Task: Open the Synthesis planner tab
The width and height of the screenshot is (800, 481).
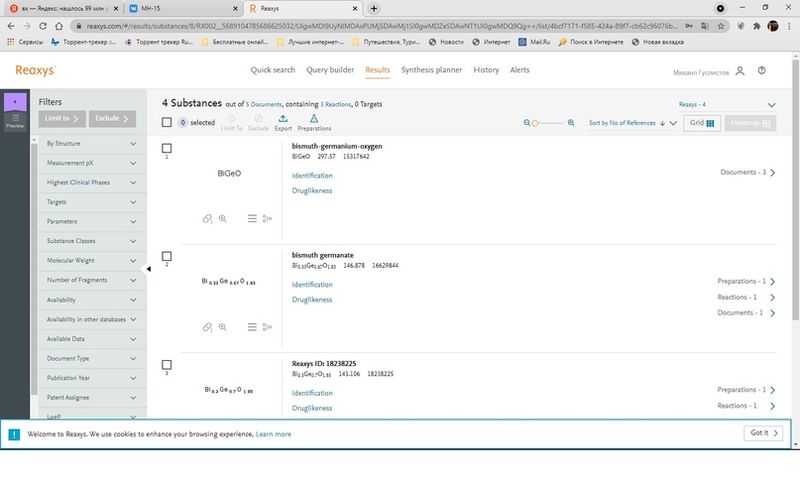Action: click(431, 70)
